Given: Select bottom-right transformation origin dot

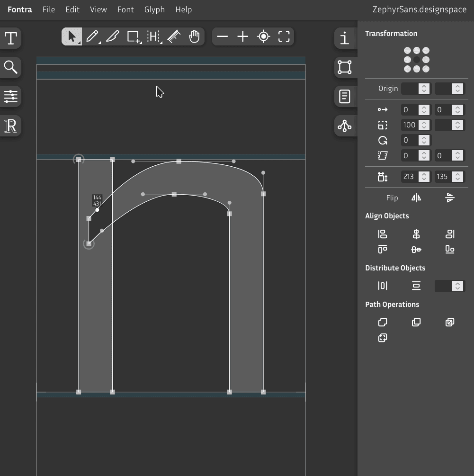Looking at the screenshot, I should pyautogui.click(x=426, y=69).
